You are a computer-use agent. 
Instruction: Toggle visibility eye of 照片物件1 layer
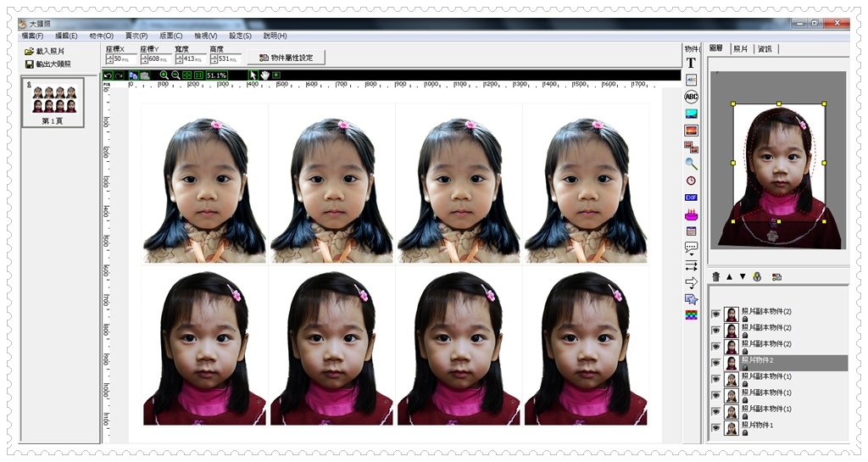pyautogui.click(x=715, y=428)
